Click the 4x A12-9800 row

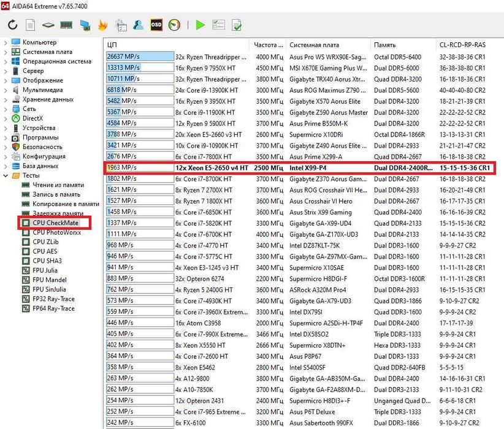click(x=299, y=379)
